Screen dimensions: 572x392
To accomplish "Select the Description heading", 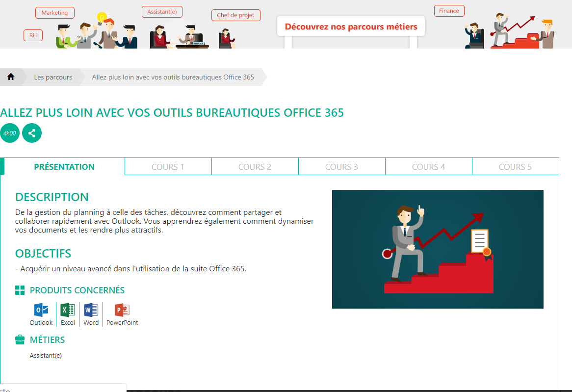I will 52,197.
